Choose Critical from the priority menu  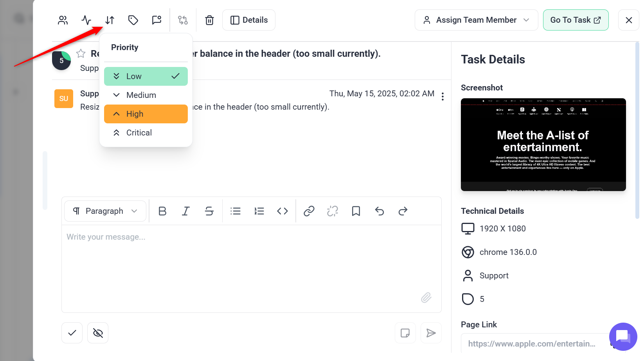pyautogui.click(x=146, y=133)
